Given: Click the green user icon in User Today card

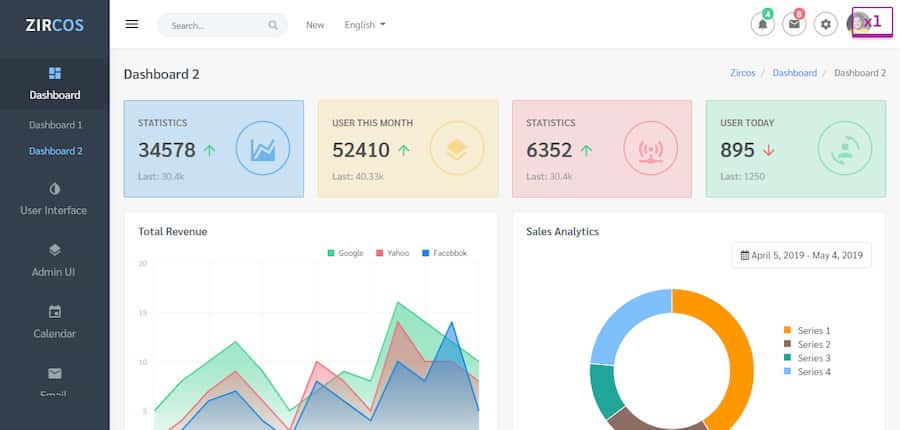Looking at the screenshot, I should [x=845, y=148].
